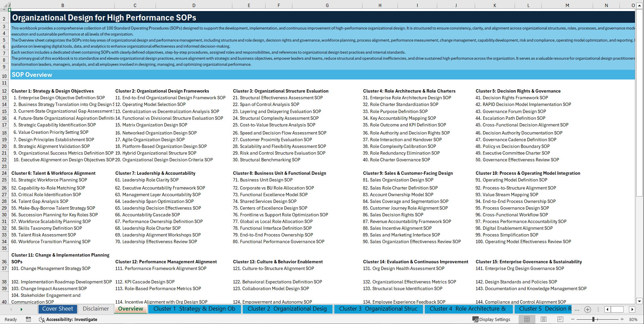Switch to the Cover Sheet tab

pos(58,309)
